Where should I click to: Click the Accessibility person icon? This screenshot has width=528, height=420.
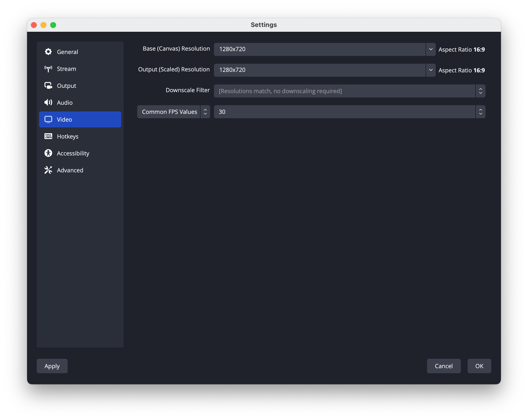(48, 153)
